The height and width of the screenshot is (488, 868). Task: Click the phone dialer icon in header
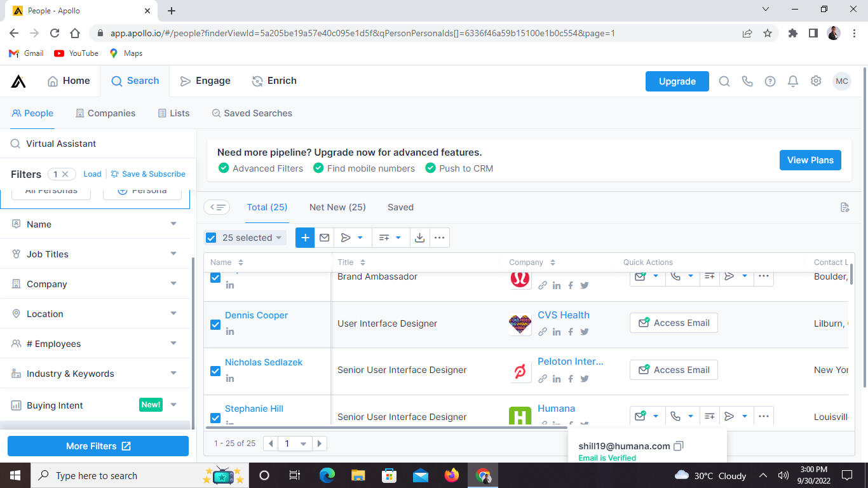pyautogui.click(x=747, y=81)
